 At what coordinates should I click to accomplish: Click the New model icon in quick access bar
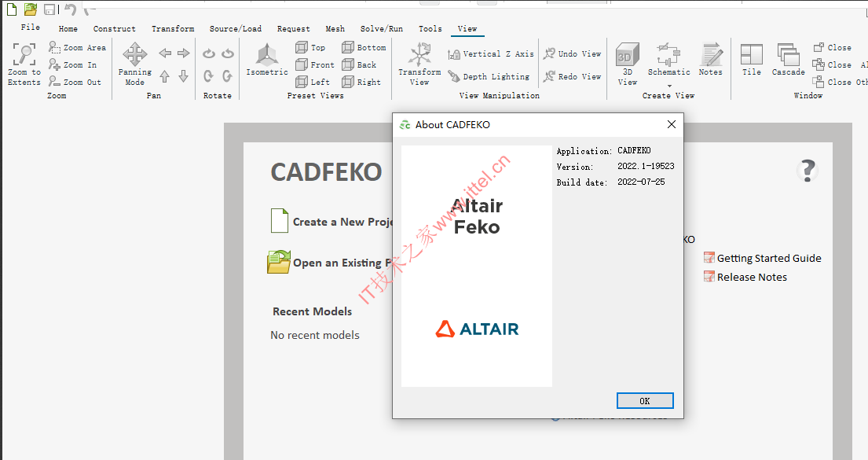pos(12,9)
